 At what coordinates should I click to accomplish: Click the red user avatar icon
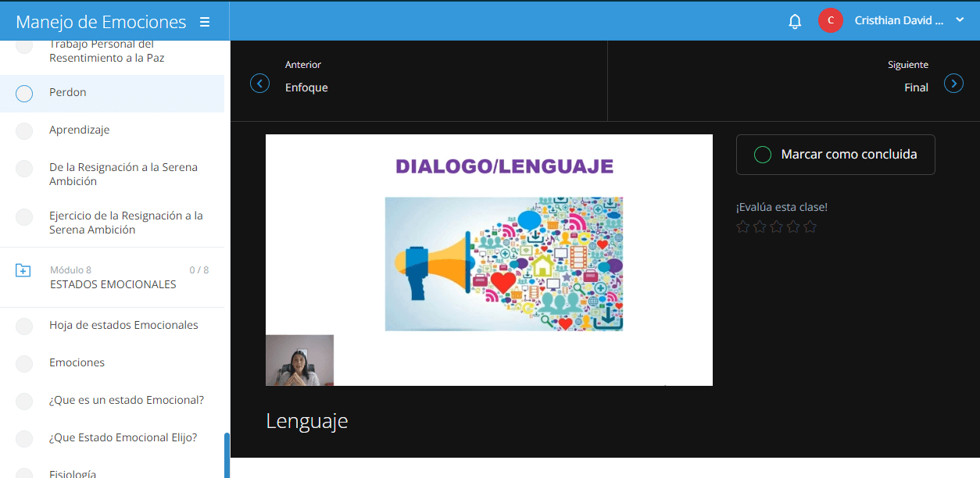click(830, 21)
